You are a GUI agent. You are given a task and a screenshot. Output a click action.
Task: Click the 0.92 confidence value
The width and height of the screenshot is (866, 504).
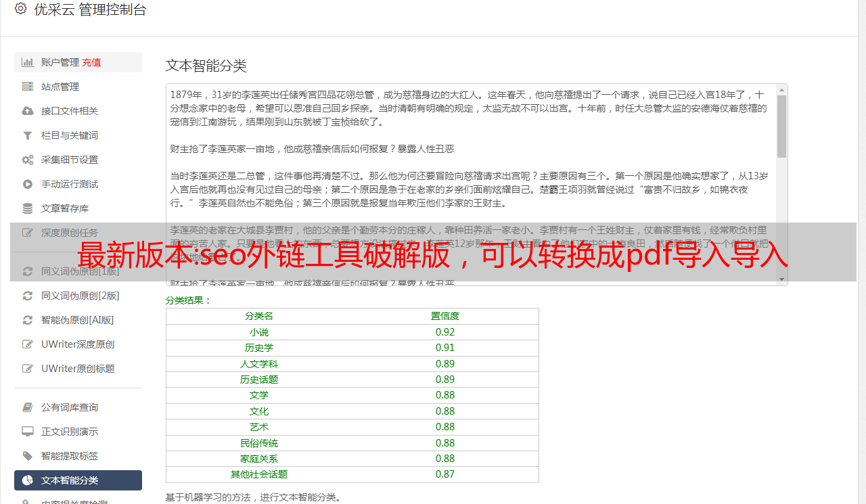[x=445, y=332]
